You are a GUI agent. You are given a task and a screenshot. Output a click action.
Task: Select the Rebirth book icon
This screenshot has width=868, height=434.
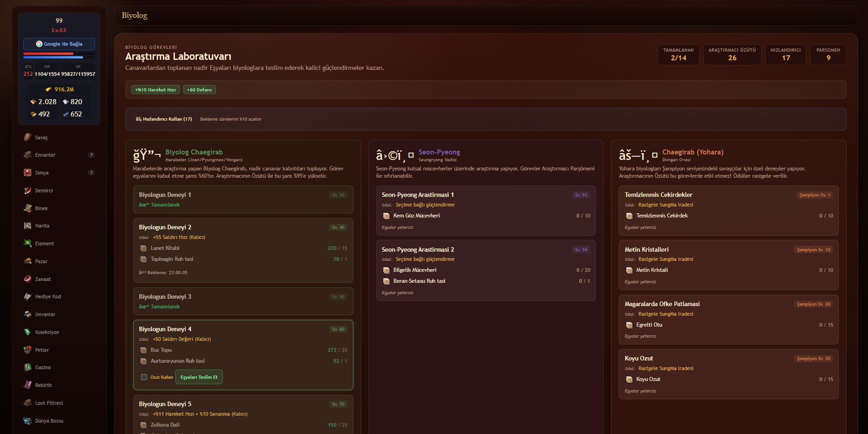click(27, 385)
